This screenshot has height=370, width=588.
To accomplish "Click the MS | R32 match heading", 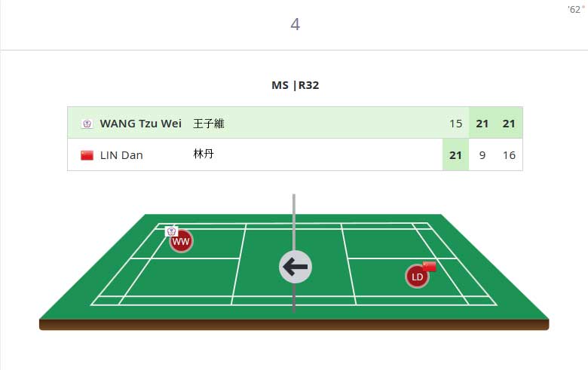I will [x=295, y=85].
